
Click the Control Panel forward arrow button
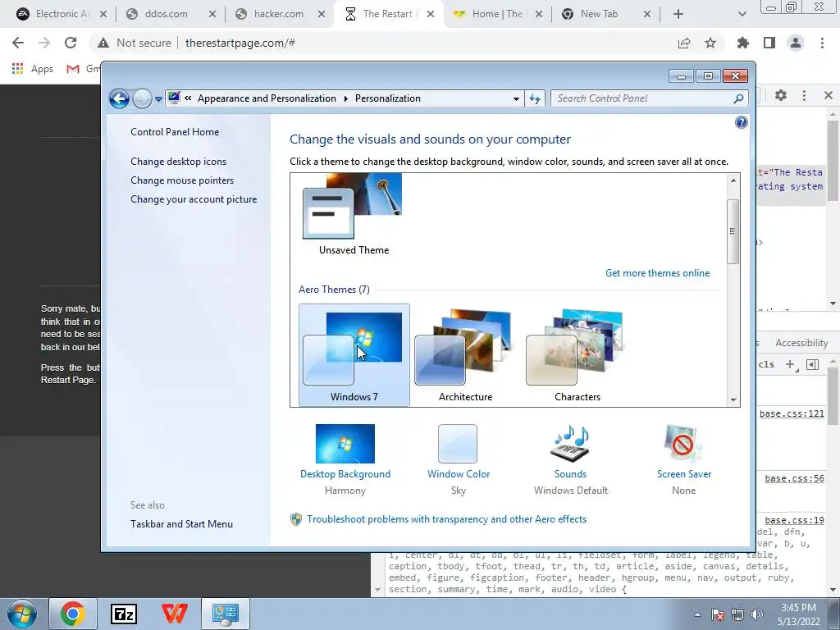click(x=142, y=98)
